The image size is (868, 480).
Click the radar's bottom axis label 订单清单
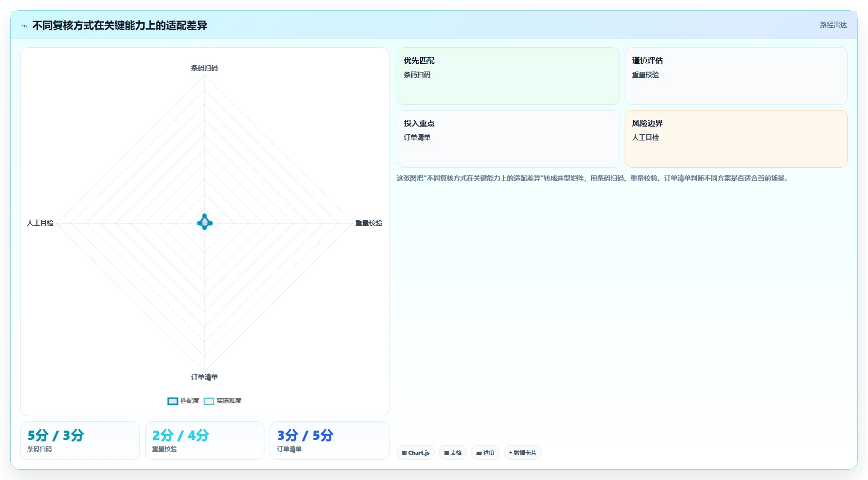(204, 377)
